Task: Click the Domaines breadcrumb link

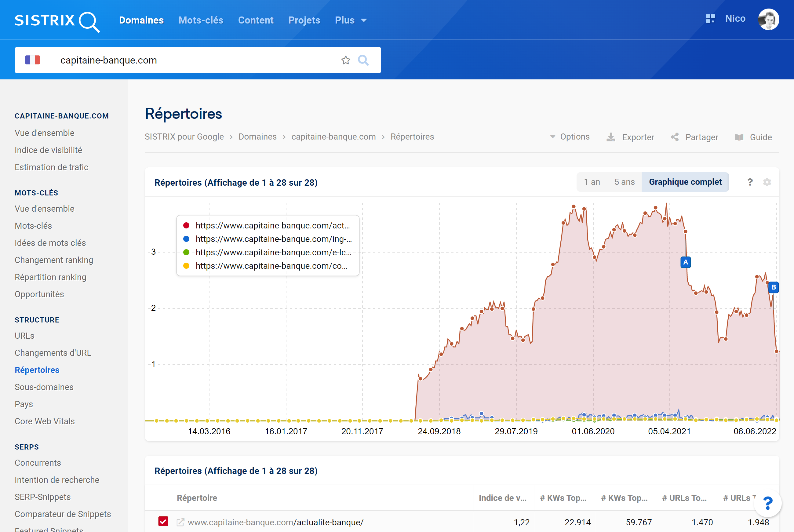Action: 257,137
